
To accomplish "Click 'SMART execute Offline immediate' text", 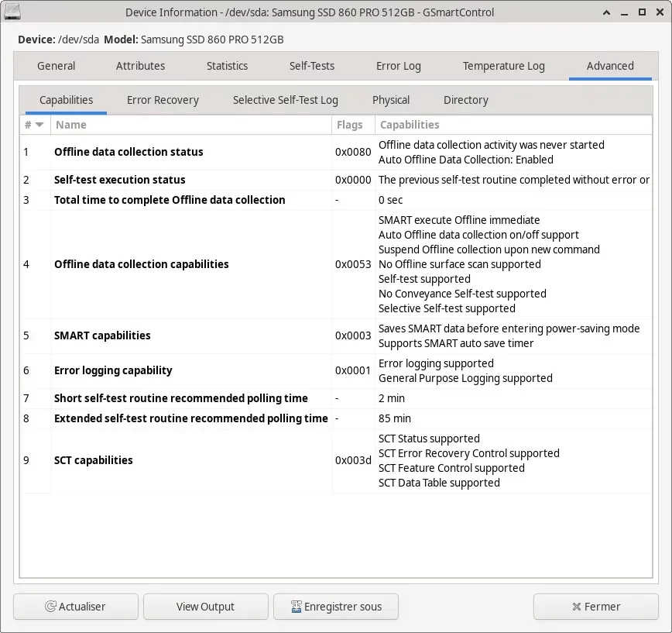I will pyautogui.click(x=459, y=221).
